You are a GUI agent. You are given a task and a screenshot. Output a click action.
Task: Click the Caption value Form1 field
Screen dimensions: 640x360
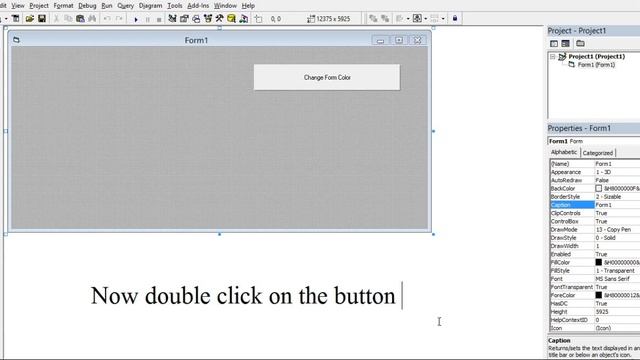click(617, 205)
